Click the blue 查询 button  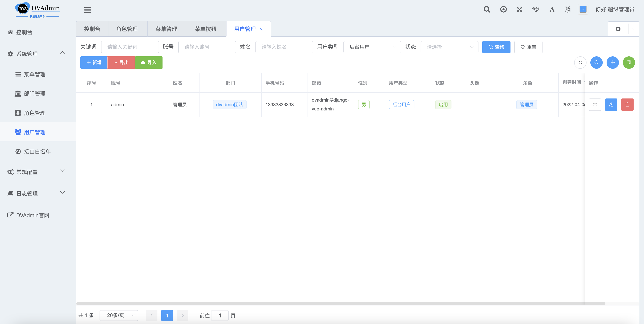point(496,47)
